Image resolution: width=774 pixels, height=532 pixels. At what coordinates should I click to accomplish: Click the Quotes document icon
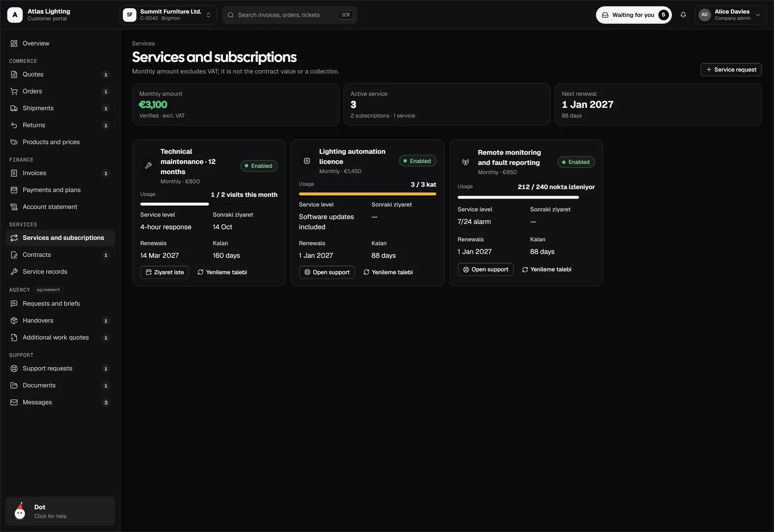[14, 74]
